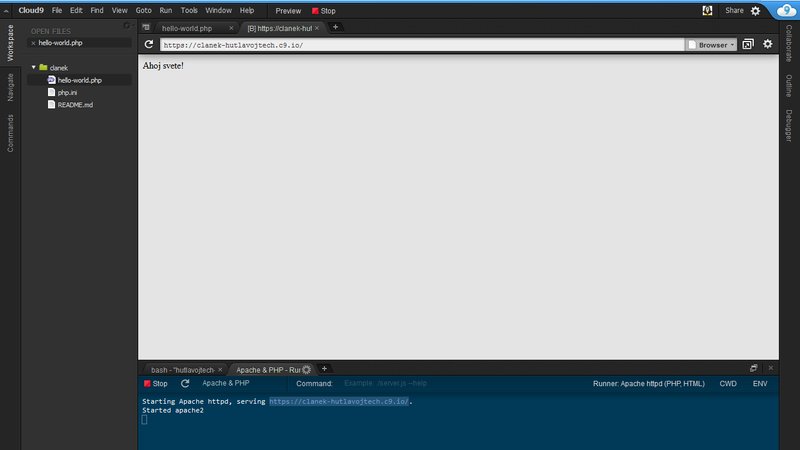This screenshot has width=800, height=450.
Task: Collapse the top menu bar arrow
Action: pos(6,11)
